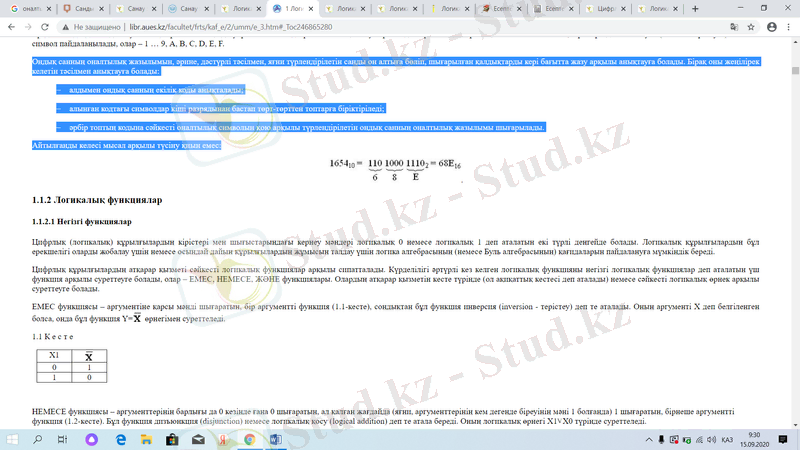Click heading 1.1.2 Логикалық функциялар

click(97, 200)
